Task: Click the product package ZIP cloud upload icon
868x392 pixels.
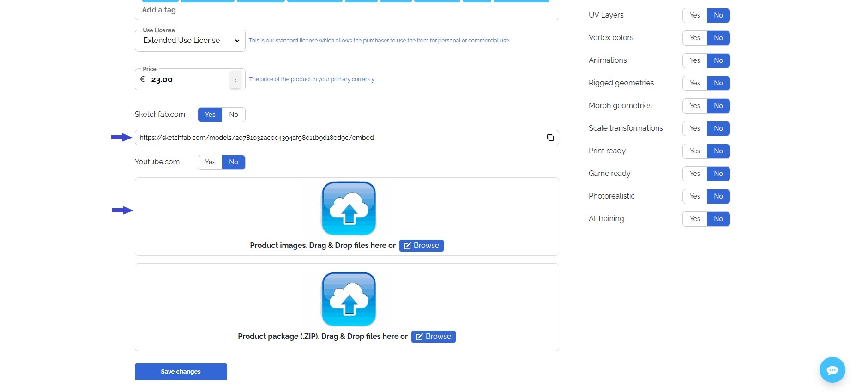Action: click(349, 299)
